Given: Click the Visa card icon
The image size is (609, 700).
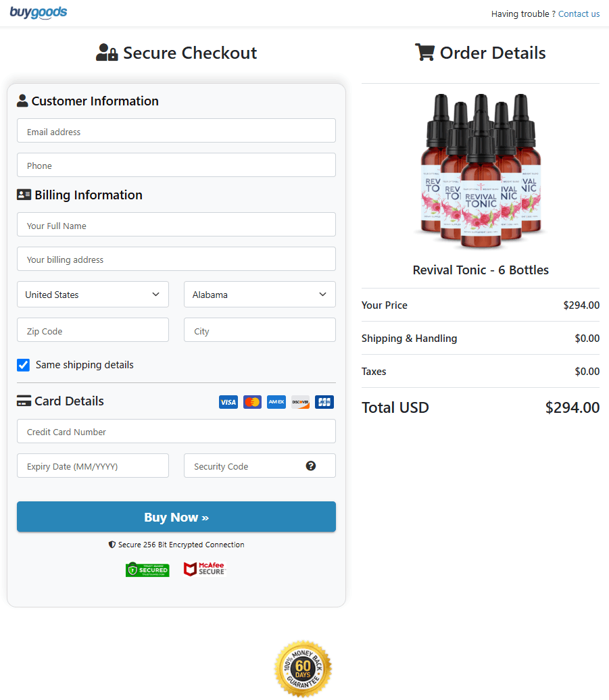Looking at the screenshot, I should pos(228,402).
